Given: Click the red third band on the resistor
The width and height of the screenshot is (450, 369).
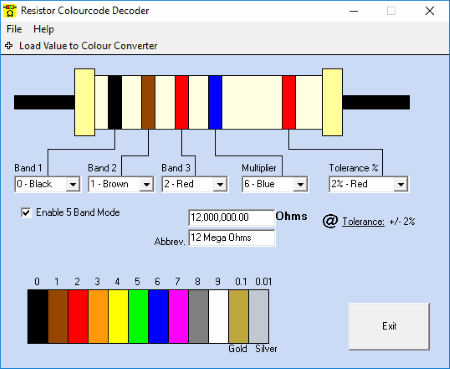Looking at the screenshot, I should coord(182,102).
